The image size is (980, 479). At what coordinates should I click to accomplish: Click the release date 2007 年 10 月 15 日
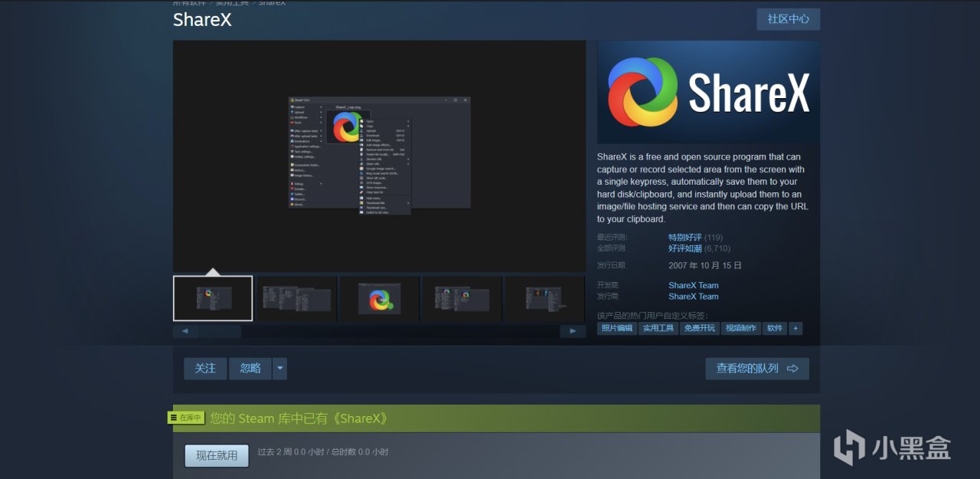point(705,265)
